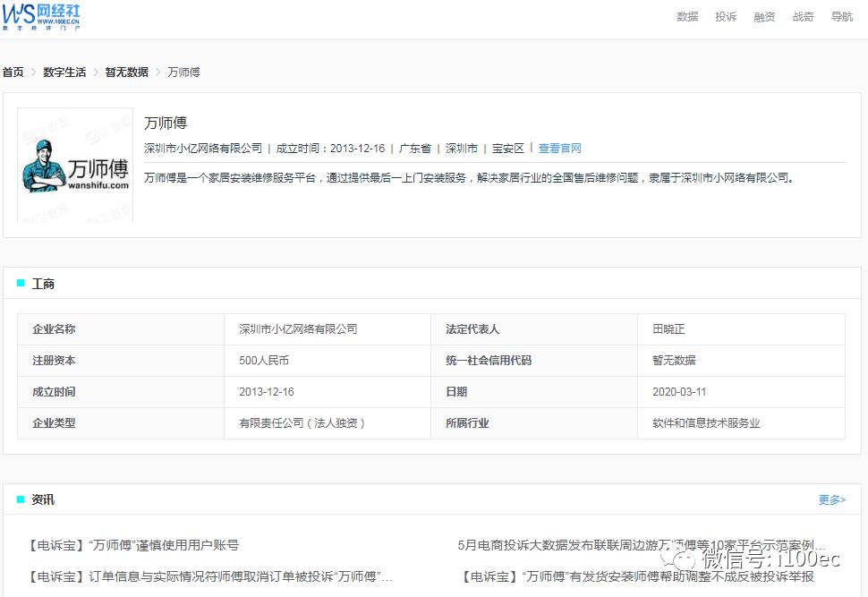Open the 数据 navigation item
The image size is (868, 597).
click(x=687, y=17)
